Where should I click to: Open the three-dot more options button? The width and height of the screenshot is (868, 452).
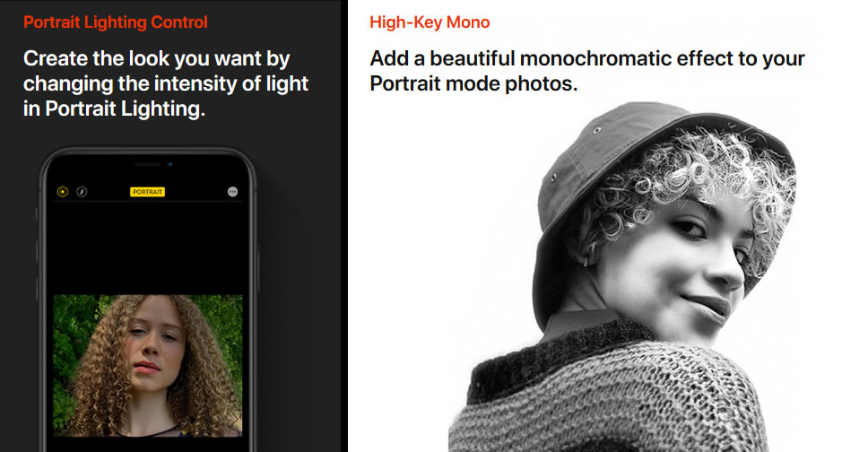[x=232, y=192]
